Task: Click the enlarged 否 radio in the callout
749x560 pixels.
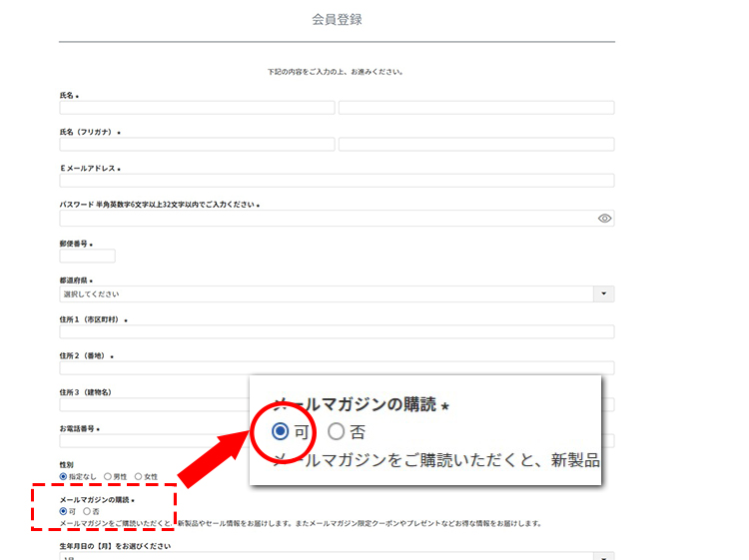Action: pyautogui.click(x=336, y=431)
